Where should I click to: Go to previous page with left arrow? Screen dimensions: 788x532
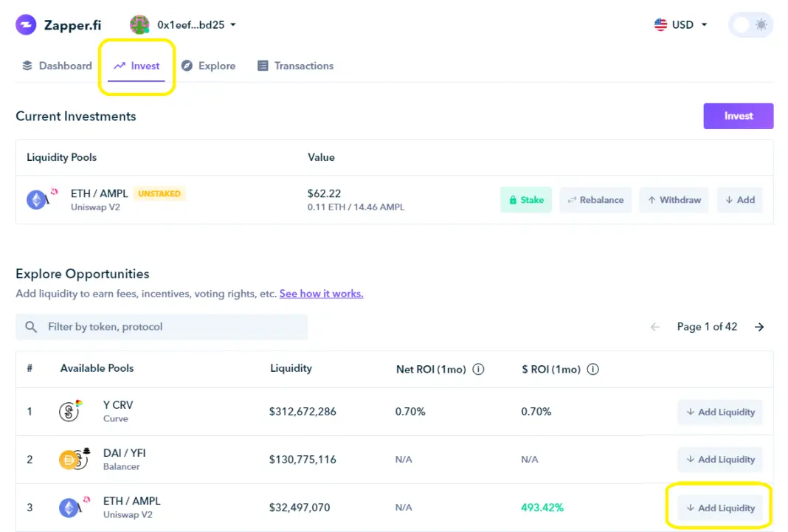coord(655,327)
